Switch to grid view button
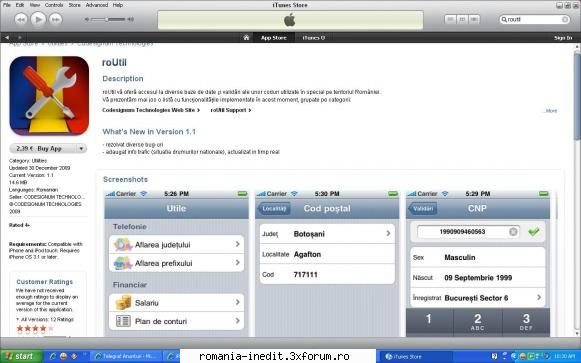This screenshot has height=363, width=581. pyautogui.click(x=462, y=19)
